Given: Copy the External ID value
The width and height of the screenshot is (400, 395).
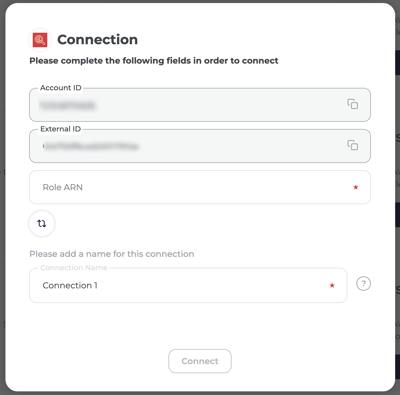Looking at the screenshot, I should [353, 145].
